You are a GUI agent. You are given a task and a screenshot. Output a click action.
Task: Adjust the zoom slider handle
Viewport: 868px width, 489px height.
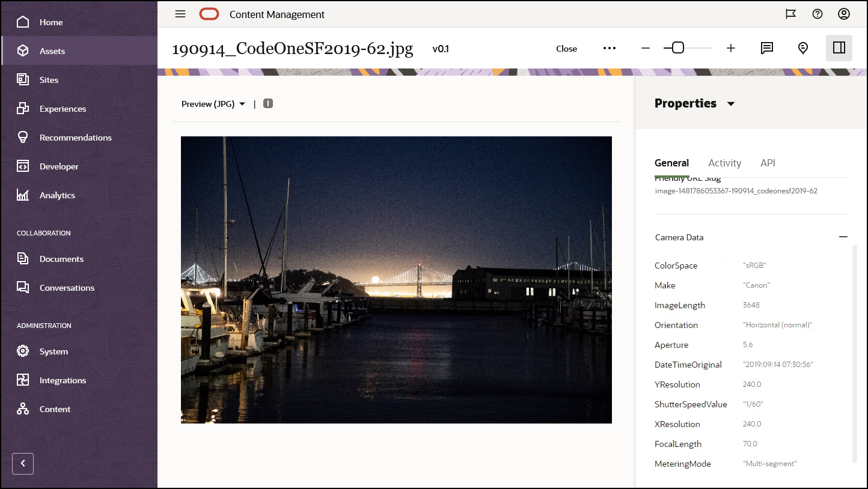(x=677, y=48)
